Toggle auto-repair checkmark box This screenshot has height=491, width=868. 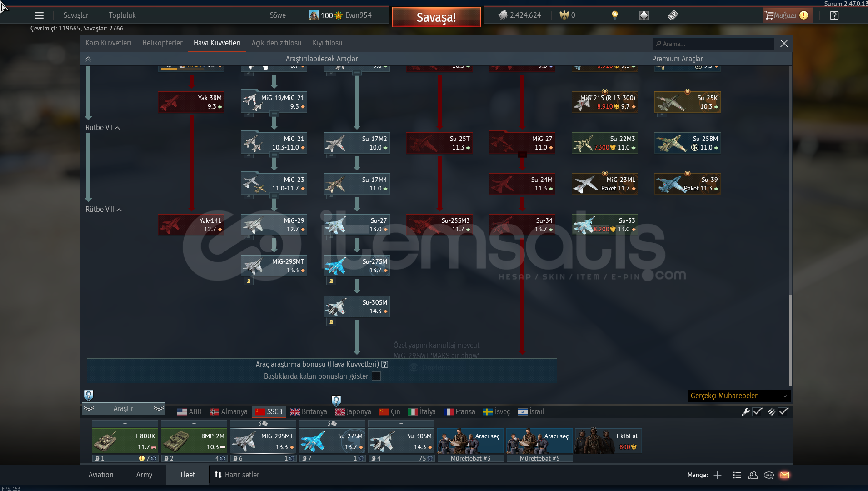[x=757, y=412]
